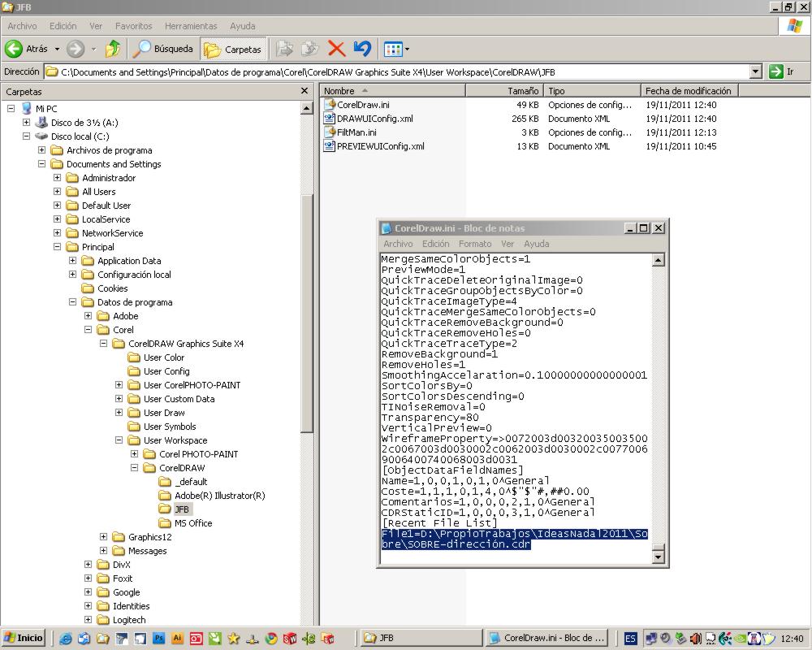Click the ES language indicator
Screen dimensions: 812x650
(630, 639)
